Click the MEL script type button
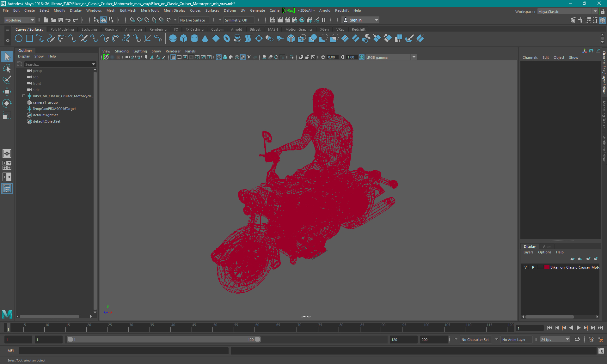The height and width of the screenshot is (364, 607). coord(11,351)
